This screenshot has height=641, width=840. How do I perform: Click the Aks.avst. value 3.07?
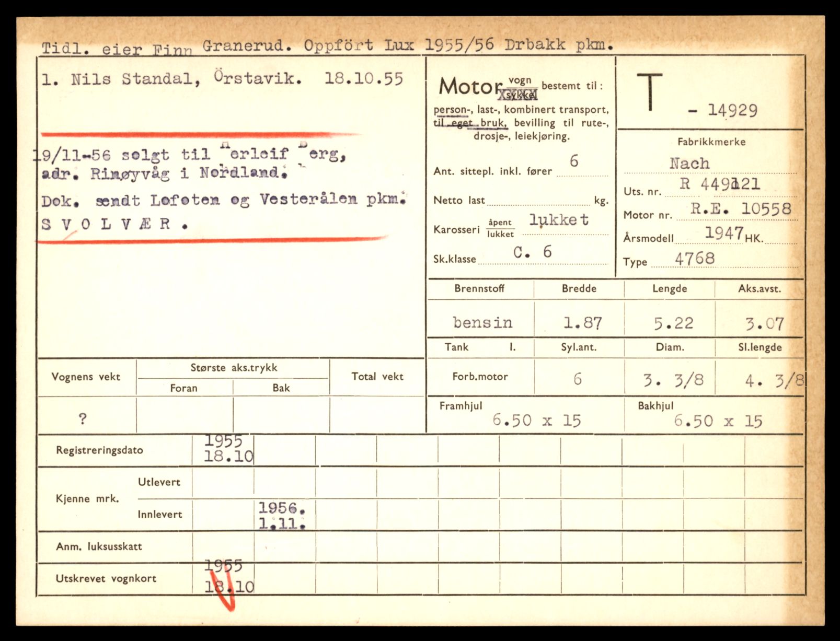(x=764, y=324)
